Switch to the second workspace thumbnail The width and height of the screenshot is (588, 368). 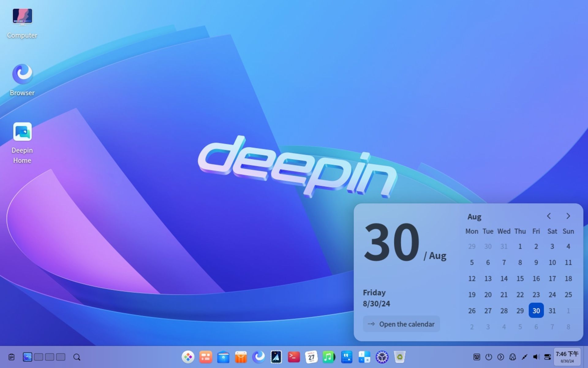39,357
